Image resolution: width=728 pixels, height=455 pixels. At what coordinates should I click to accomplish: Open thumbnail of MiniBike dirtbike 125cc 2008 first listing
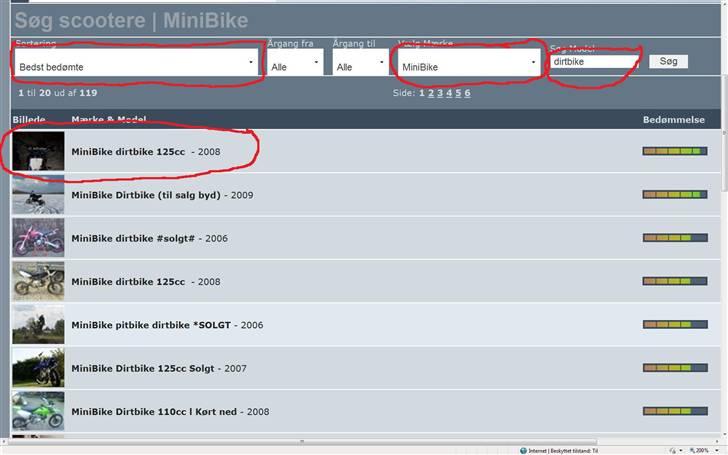tap(38, 151)
